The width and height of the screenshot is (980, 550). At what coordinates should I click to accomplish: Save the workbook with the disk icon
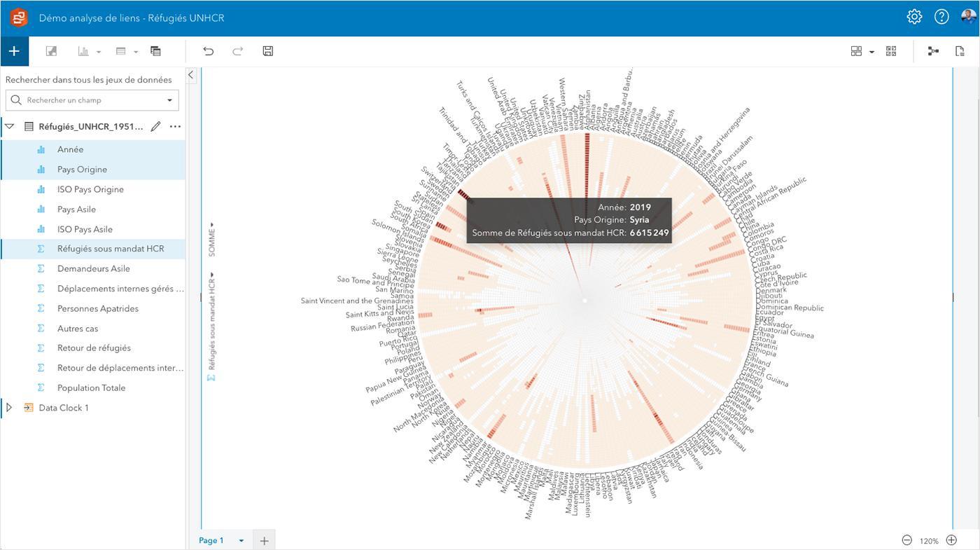click(x=267, y=51)
